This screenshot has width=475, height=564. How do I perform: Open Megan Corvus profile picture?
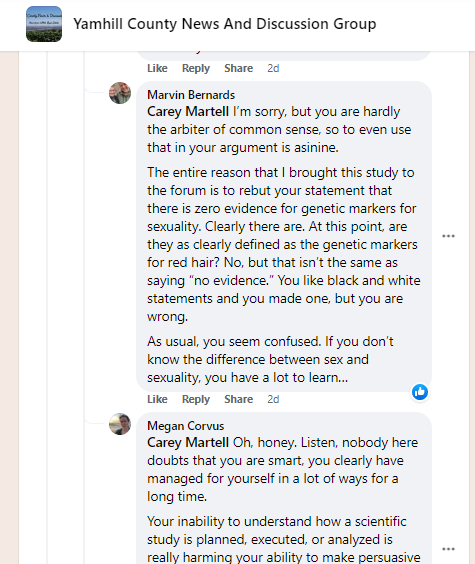pyautogui.click(x=120, y=424)
